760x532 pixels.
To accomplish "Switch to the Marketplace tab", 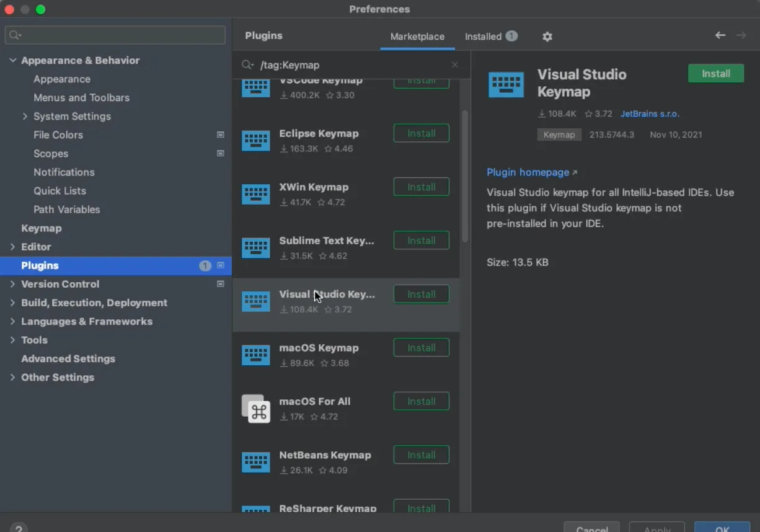I will click(417, 37).
